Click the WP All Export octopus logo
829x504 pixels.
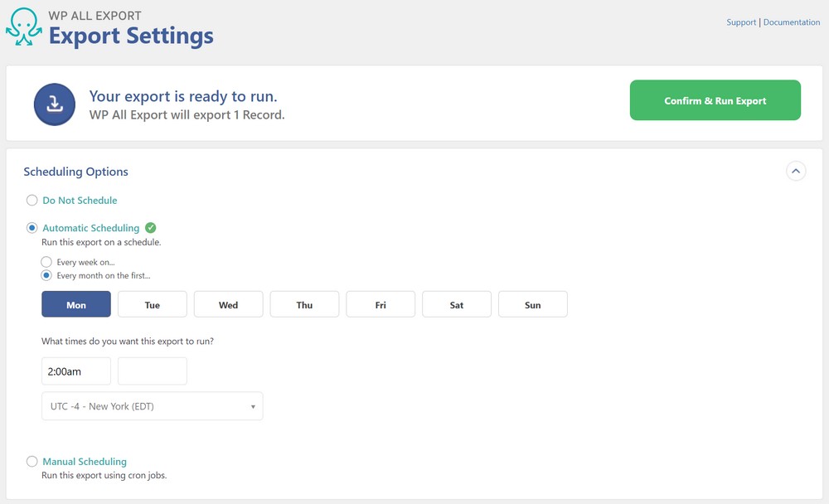tap(24, 27)
